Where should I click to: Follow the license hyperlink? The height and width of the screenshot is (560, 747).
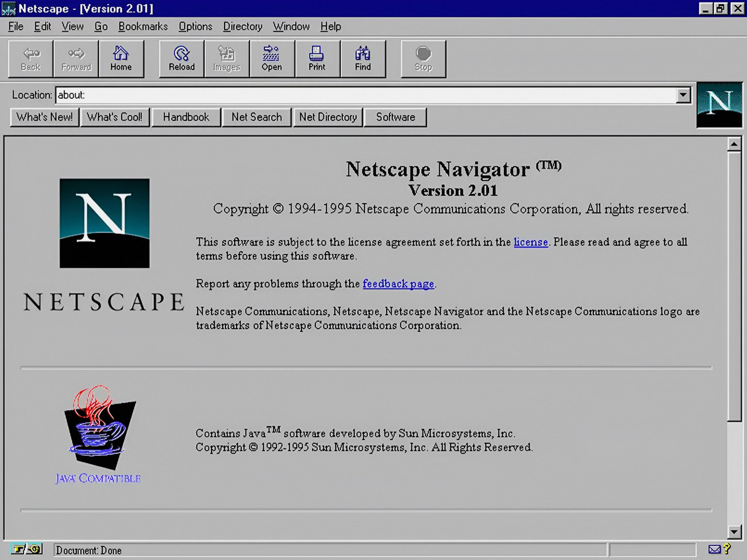click(531, 242)
